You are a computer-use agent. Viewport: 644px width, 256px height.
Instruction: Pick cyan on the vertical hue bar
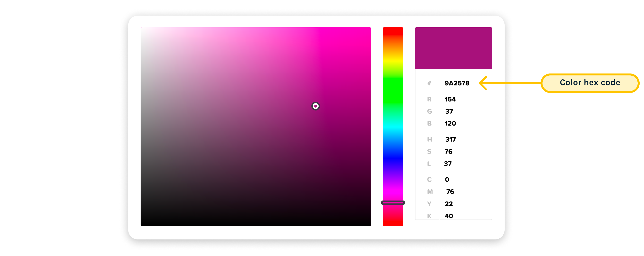click(393, 127)
